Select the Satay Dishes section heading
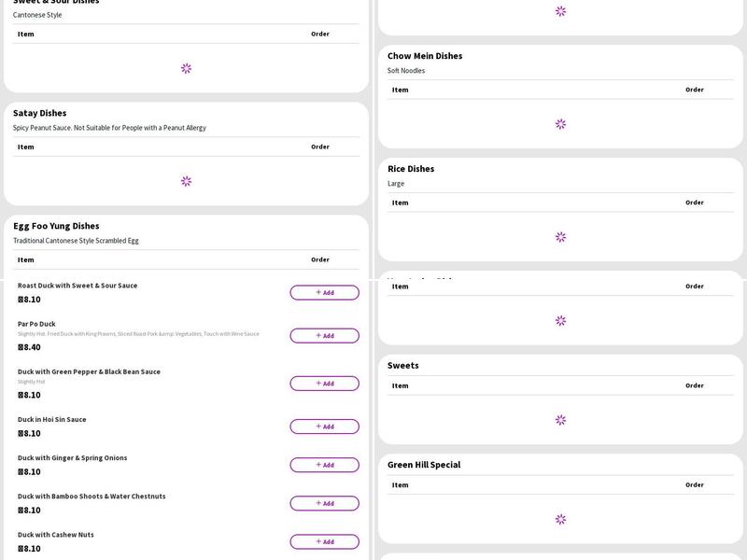 coord(40,113)
